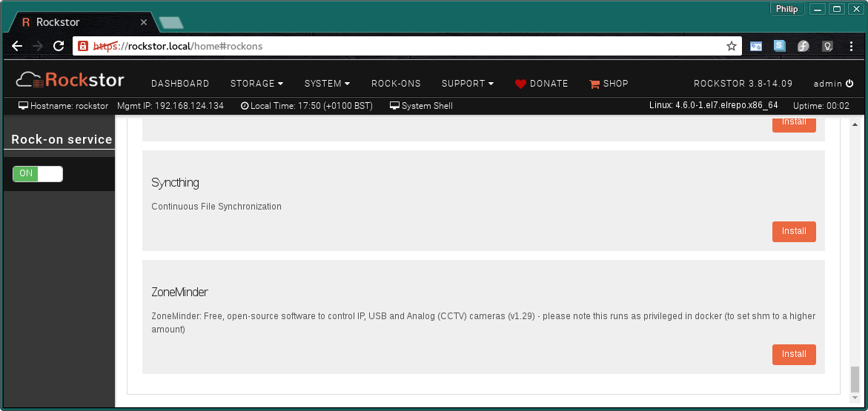This screenshot has width=868, height=411.
Task: Click the Local Time 17:50 text
Action: 311,106
